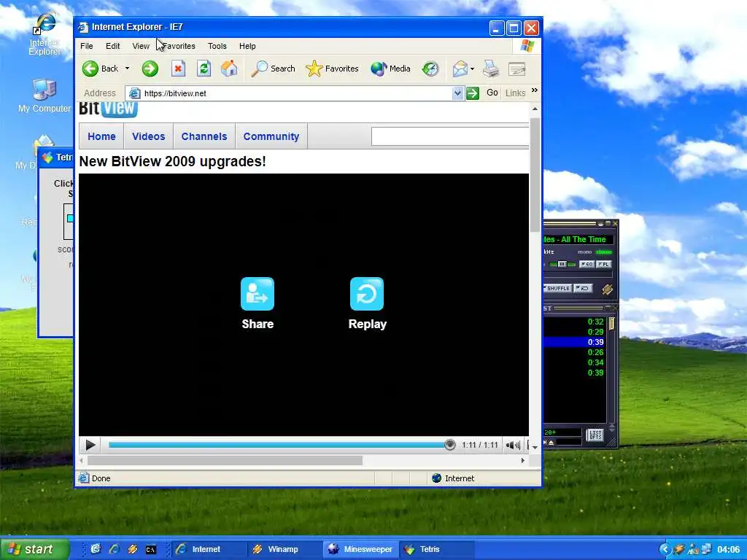The image size is (747, 560).
Task: Click the play button on the video player
Action: pos(90,446)
